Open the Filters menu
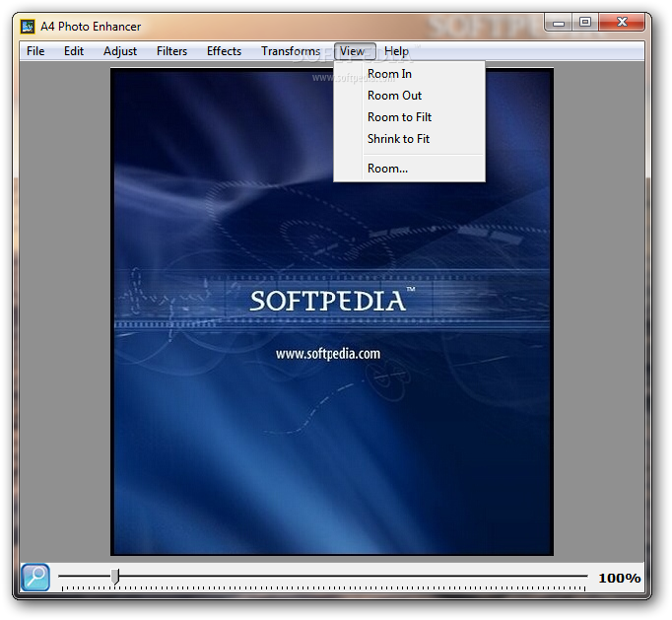Viewport: 672px width, 620px height. tap(171, 51)
